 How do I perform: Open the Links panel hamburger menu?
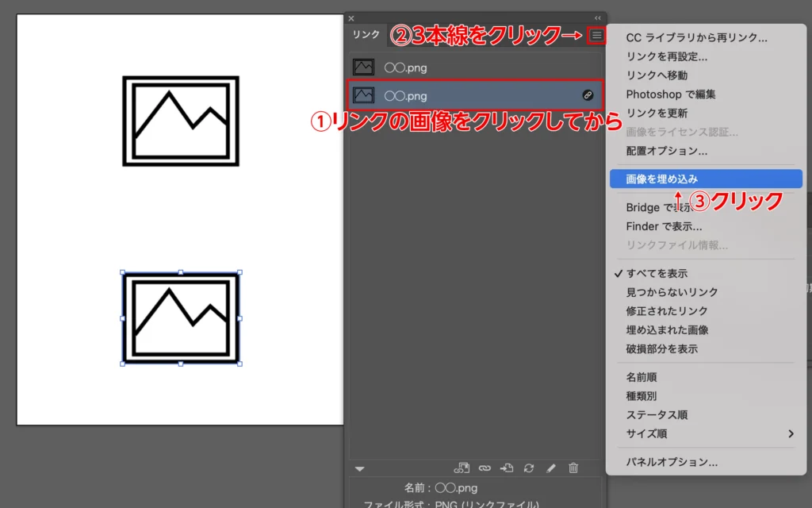pyautogui.click(x=596, y=35)
